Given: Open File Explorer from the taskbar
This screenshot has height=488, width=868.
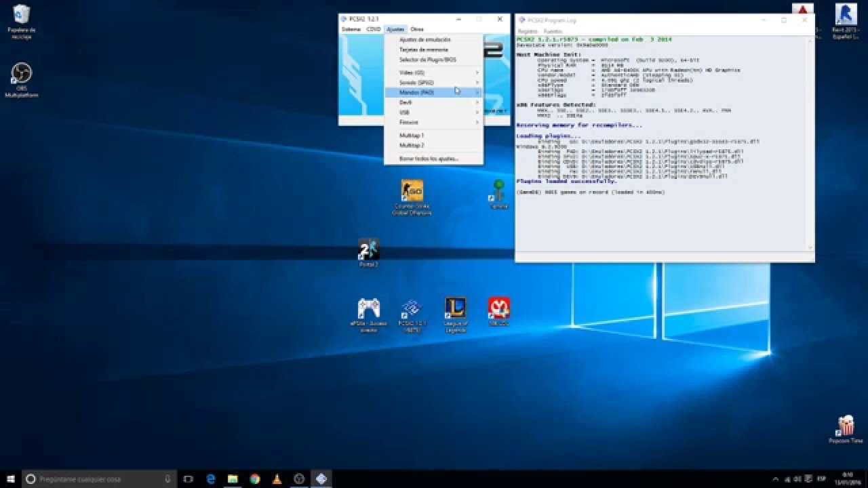Looking at the screenshot, I should pyautogui.click(x=233, y=479).
